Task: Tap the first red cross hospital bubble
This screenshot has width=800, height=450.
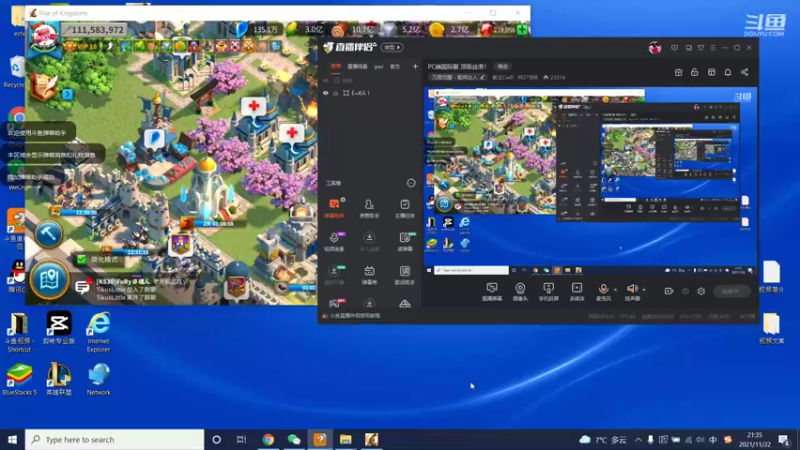Action: tap(254, 107)
